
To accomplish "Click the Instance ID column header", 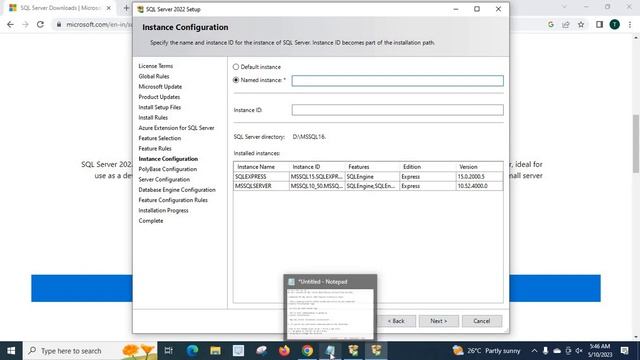I will coord(317,167).
